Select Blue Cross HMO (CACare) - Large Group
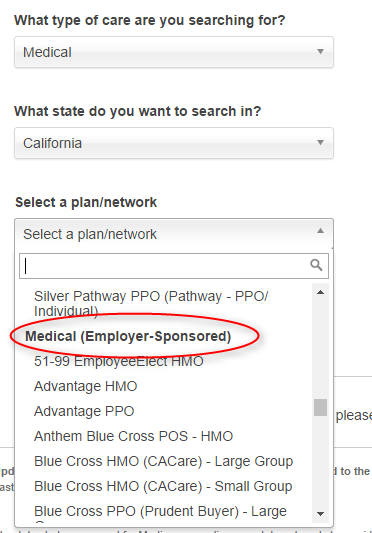This screenshot has height=533, width=372. (x=164, y=461)
